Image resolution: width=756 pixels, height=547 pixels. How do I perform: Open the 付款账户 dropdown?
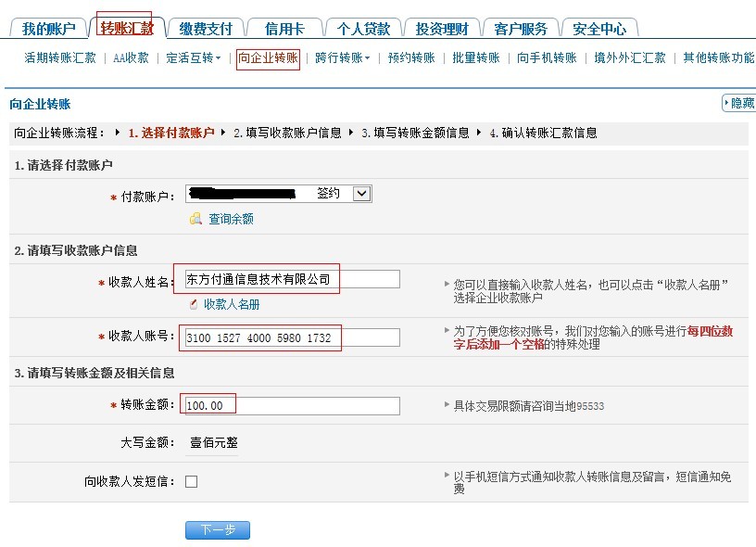click(362, 194)
